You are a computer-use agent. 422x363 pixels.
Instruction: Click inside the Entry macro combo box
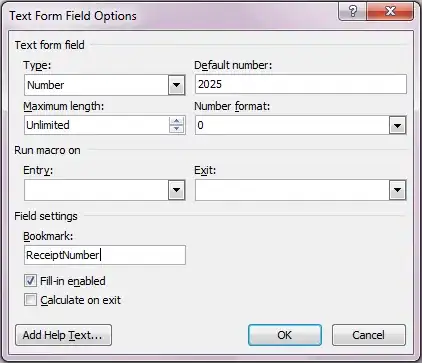click(x=96, y=190)
